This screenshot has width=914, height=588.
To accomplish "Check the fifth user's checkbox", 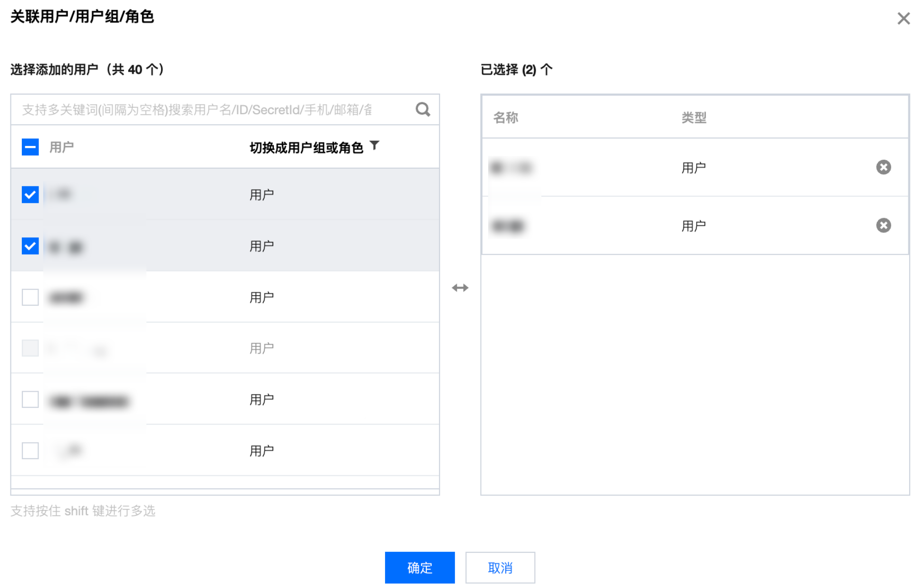I will (30, 399).
